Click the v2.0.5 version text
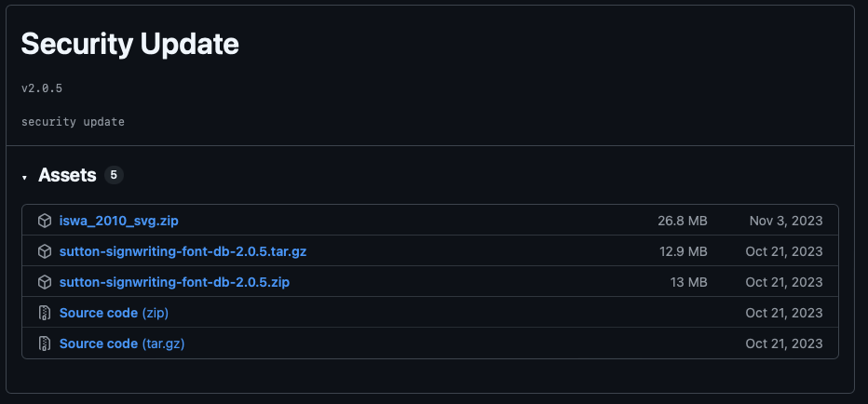Screen dimensions: 868x404 42,88
